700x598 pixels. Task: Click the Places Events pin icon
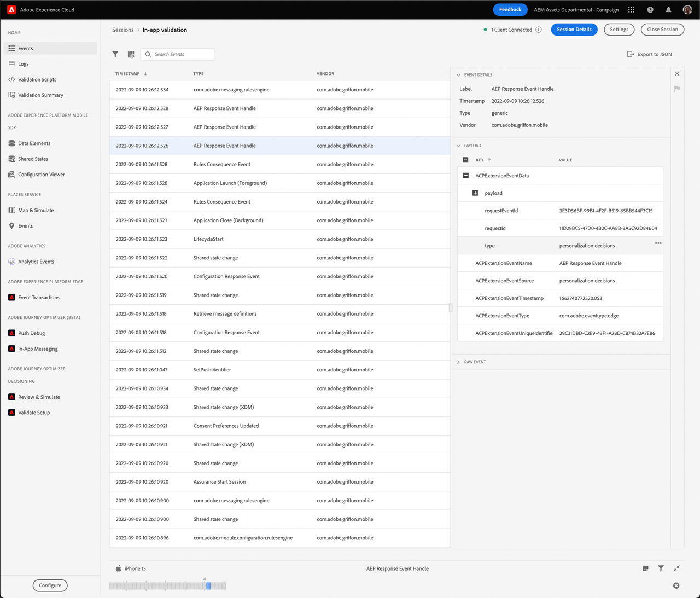pyautogui.click(x=12, y=225)
